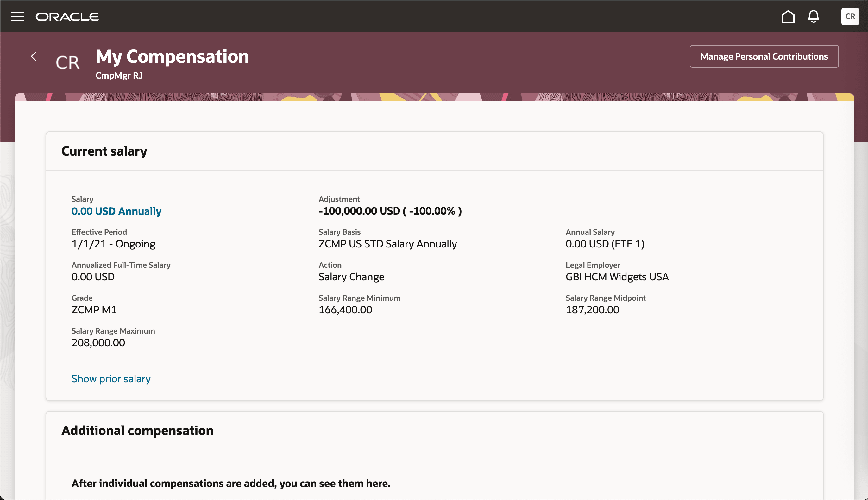Image resolution: width=868 pixels, height=500 pixels.
Task: Open the bell icon for alerts
Action: pyautogui.click(x=813, y=16)
